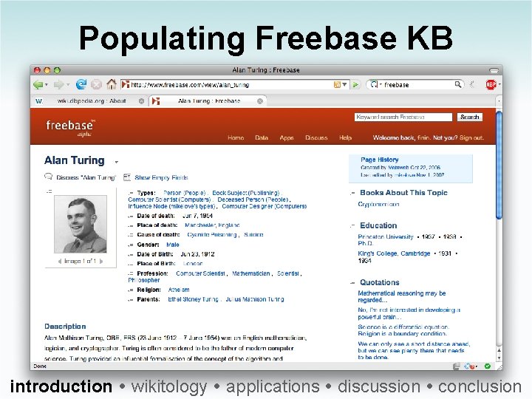Open dropdown arrow next to Alan Turing title
The image size is (532, 399).
click(117, 162)
